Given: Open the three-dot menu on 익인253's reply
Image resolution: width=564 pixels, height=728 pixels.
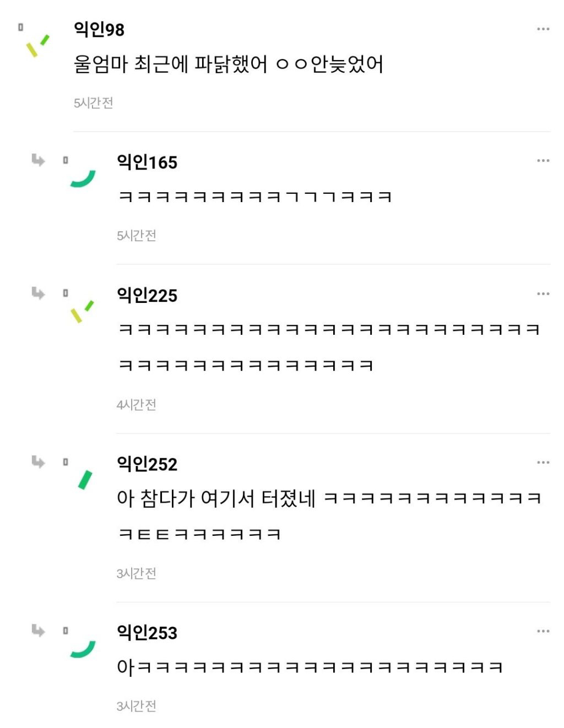Looking at the screenshot, I should (x=543, y=631).
